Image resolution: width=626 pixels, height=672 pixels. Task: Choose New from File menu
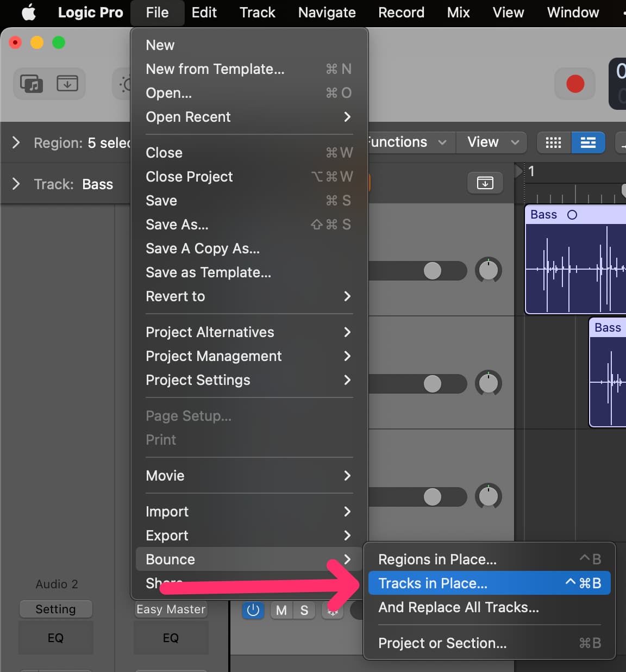249,45
